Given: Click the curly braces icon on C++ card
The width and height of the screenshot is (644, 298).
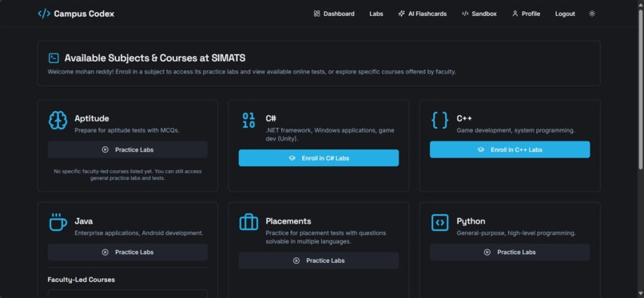Looking at the screenshot, I should click(440, 121).
